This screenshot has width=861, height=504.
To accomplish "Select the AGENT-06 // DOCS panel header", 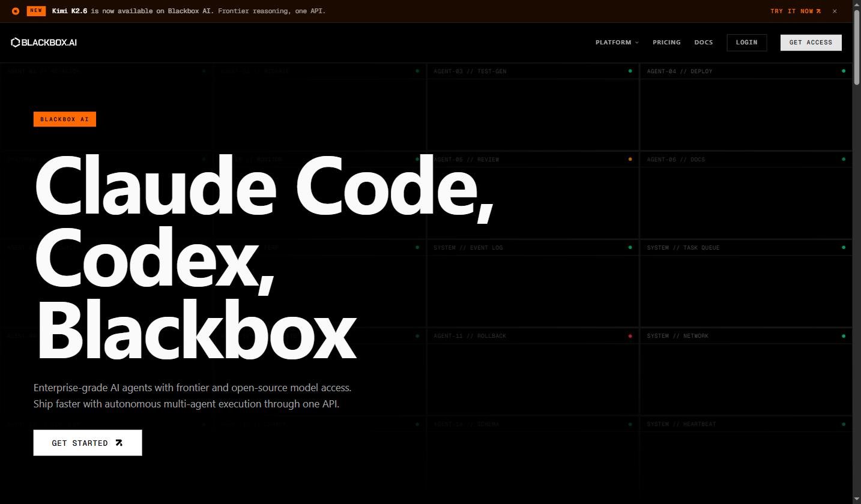I will pos(746,160).
